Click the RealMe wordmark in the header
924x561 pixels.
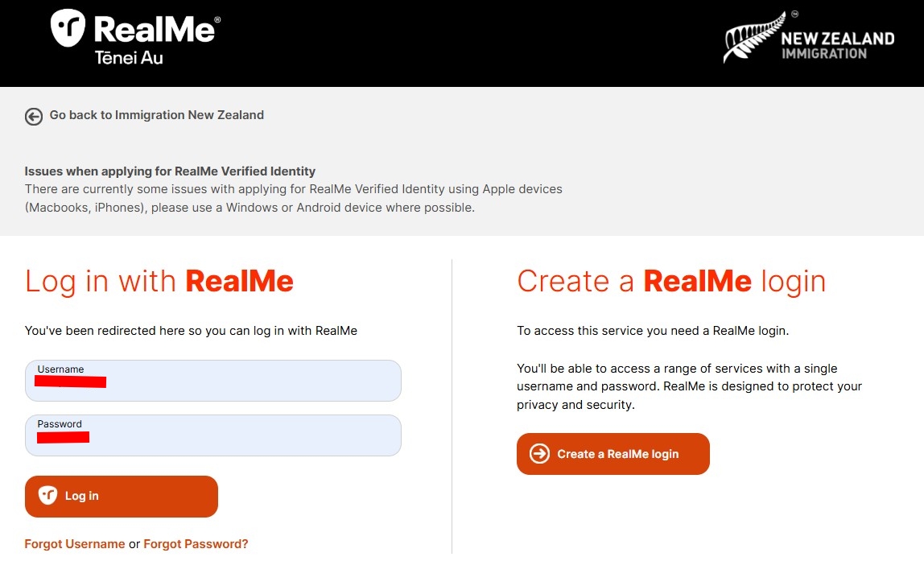(x=157, y=29)
